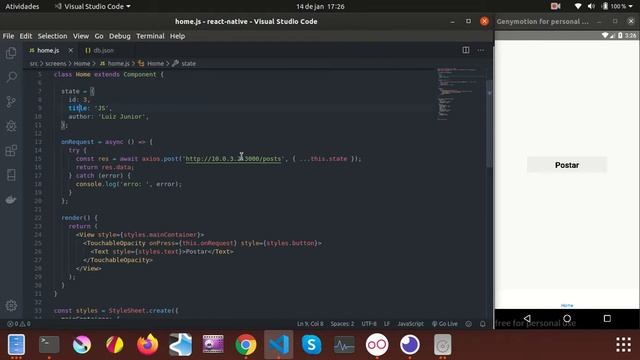Split the editor to the right
This screenshot has width=640, height=360.
466,50
